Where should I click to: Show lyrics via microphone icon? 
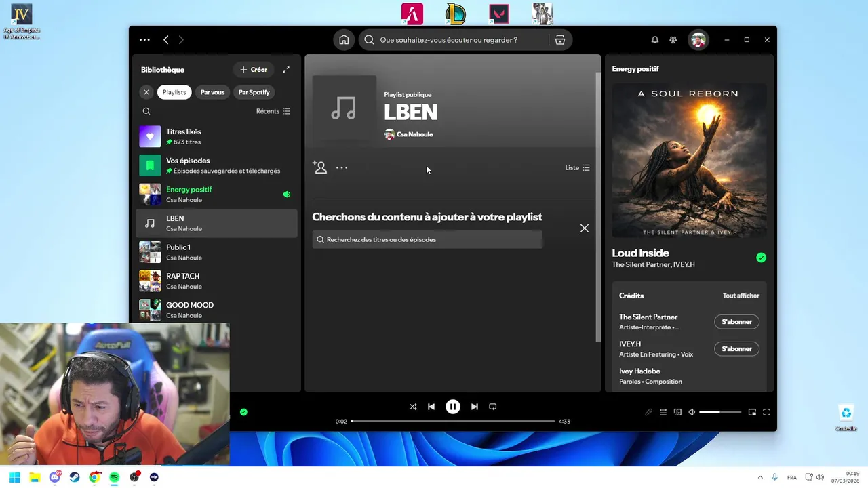[x=648, y=412]
